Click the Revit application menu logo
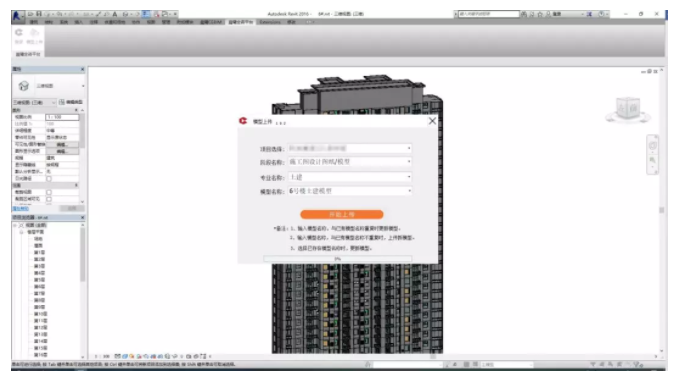The height and width of the screenshot is (377, 678). [x=17, y=16]
